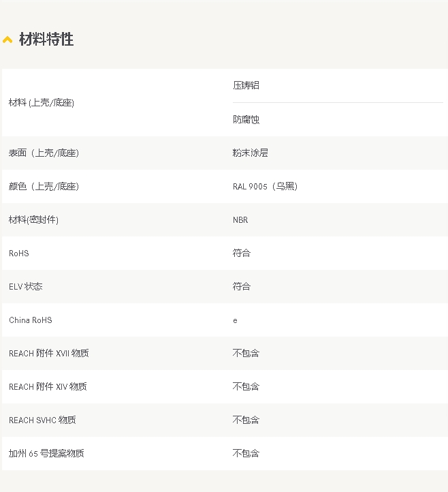448x492 pixels.
Task: Click REACH 附件 XVII 物质 label
Action: click(49, 353)
